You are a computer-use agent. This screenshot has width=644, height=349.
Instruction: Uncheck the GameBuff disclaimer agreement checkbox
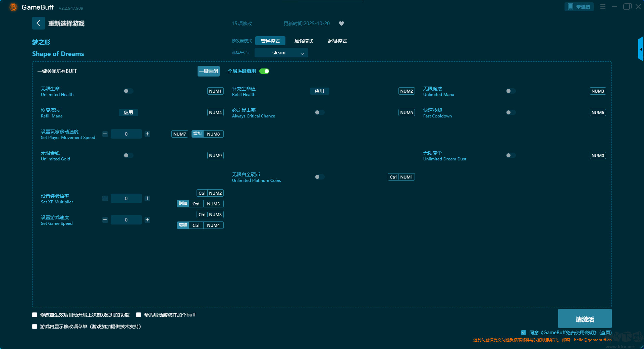524,333
